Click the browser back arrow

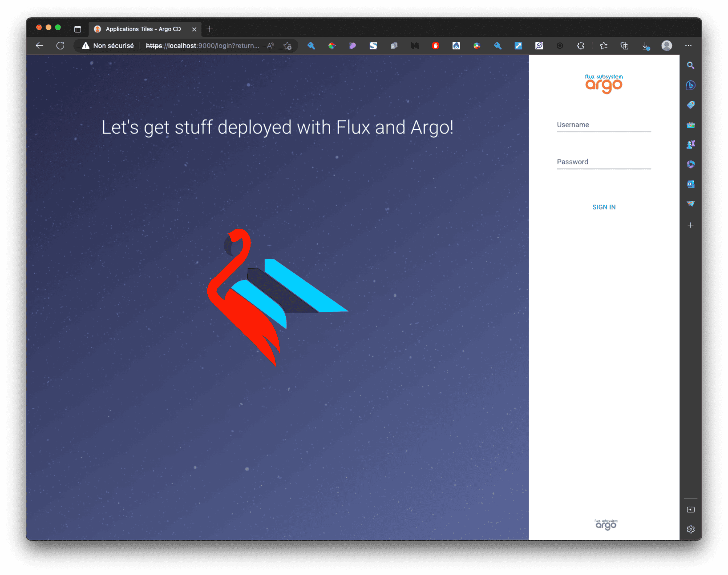39,46
